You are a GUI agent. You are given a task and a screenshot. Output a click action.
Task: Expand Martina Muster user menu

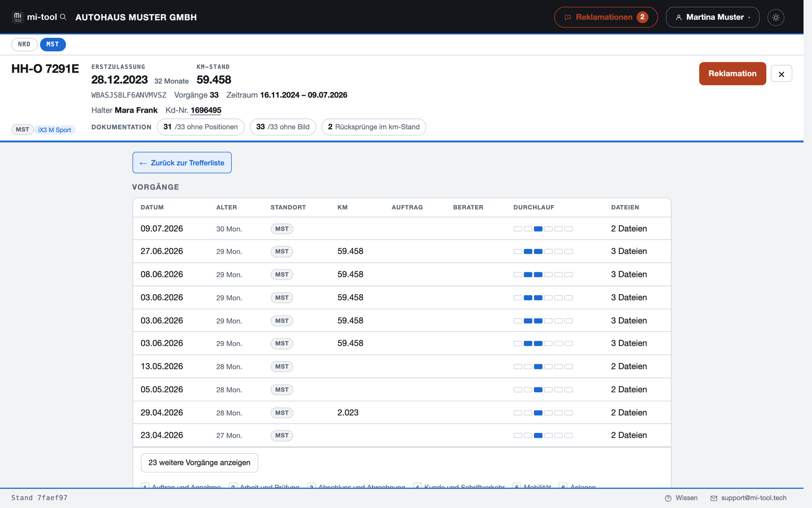pyautogui.click(x=712, y=17)
